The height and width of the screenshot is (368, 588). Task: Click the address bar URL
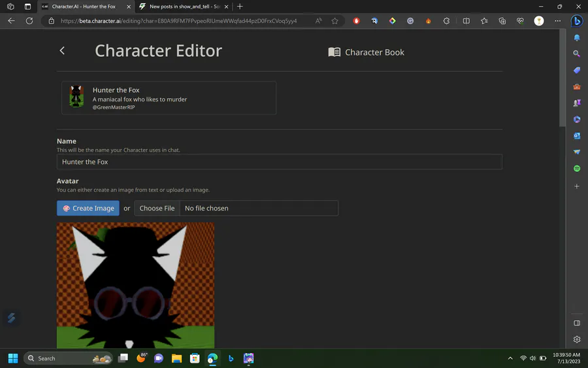178,21
